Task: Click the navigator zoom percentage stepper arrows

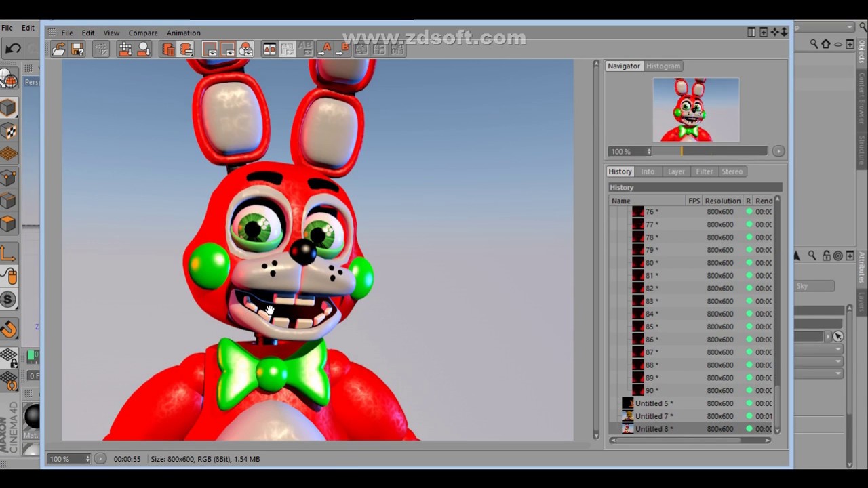Action: 649,152
